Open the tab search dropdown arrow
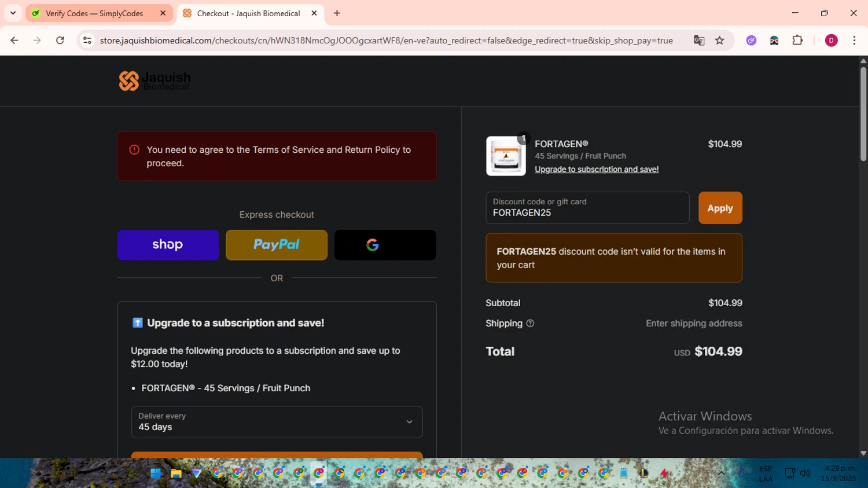 (x=13, y=13)
